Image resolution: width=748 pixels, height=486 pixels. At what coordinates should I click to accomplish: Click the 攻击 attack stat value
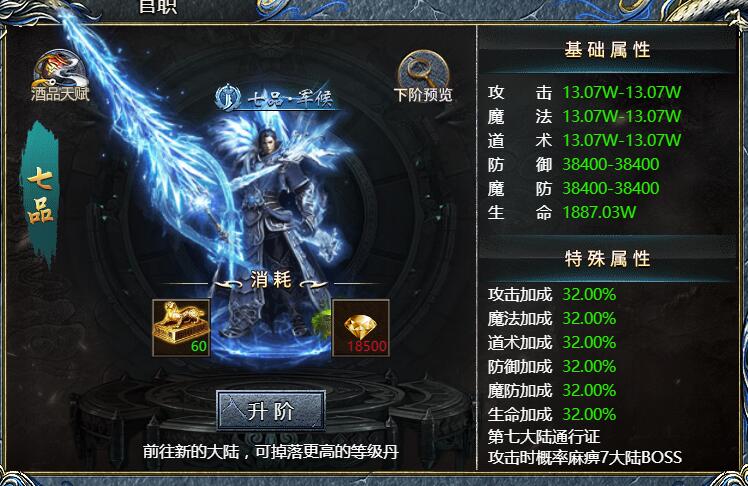(621, 92)
